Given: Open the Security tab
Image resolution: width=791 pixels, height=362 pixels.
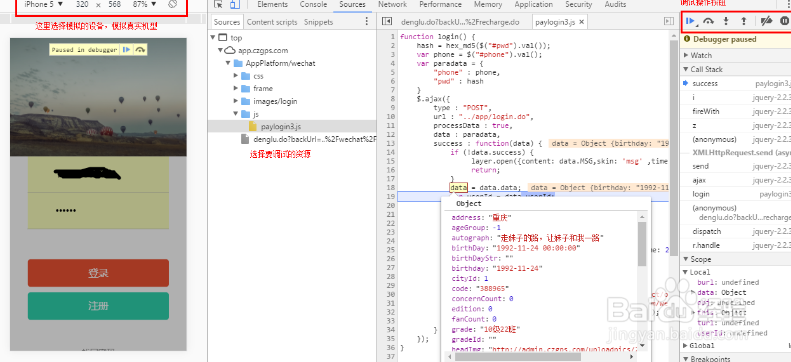Looking at the screenshot, I should (579, 4).
